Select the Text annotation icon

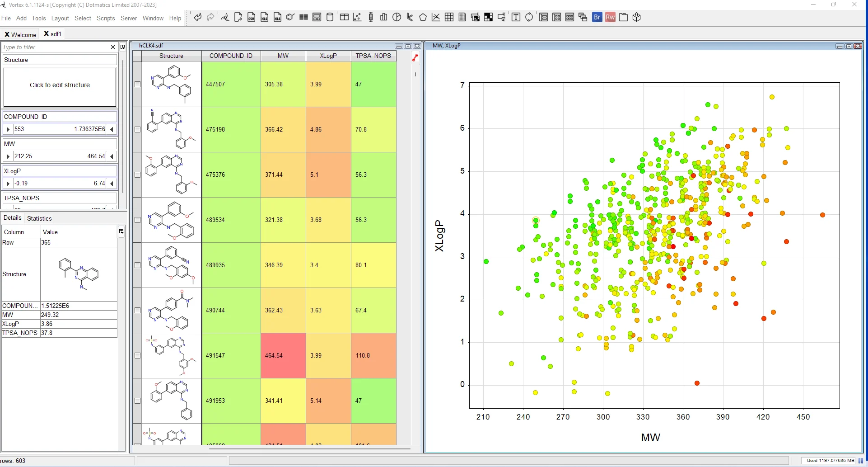click(x=516, y=17)
